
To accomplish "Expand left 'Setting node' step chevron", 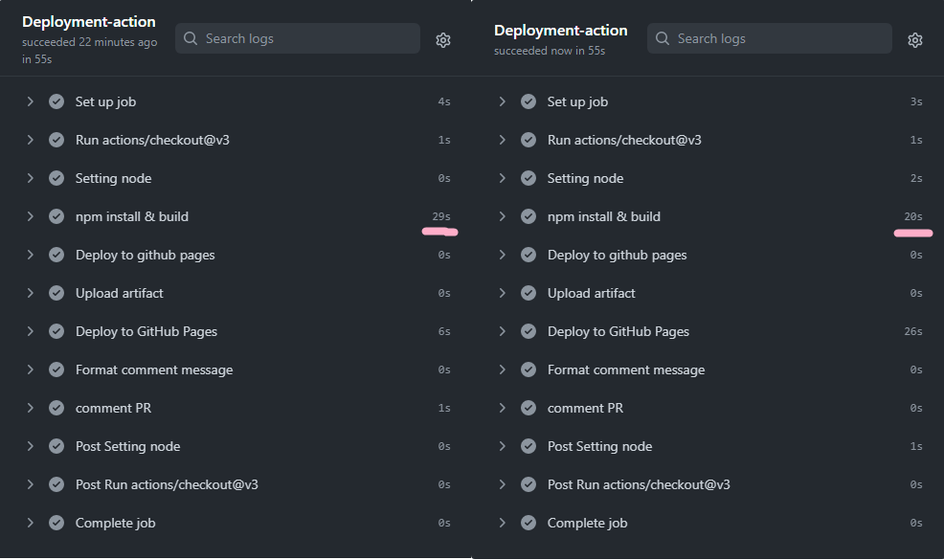I will [x=30, y=178].
